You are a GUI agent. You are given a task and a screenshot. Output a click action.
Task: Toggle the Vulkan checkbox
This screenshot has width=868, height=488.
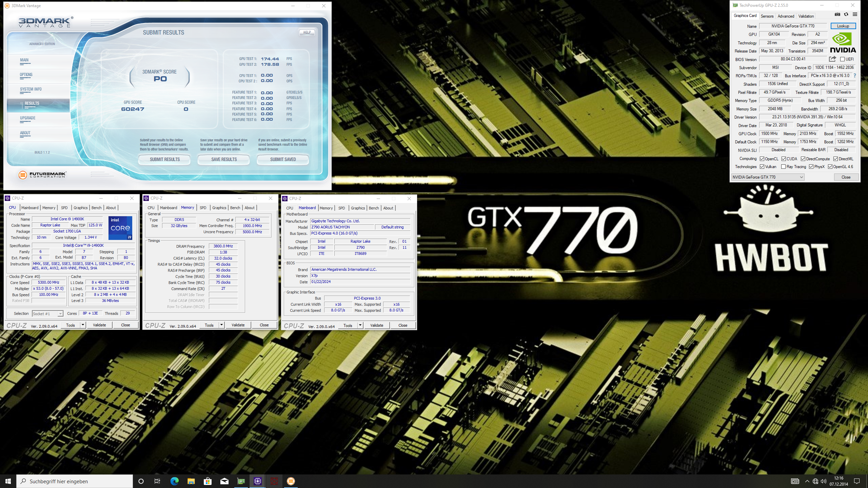tap(762, 167)
